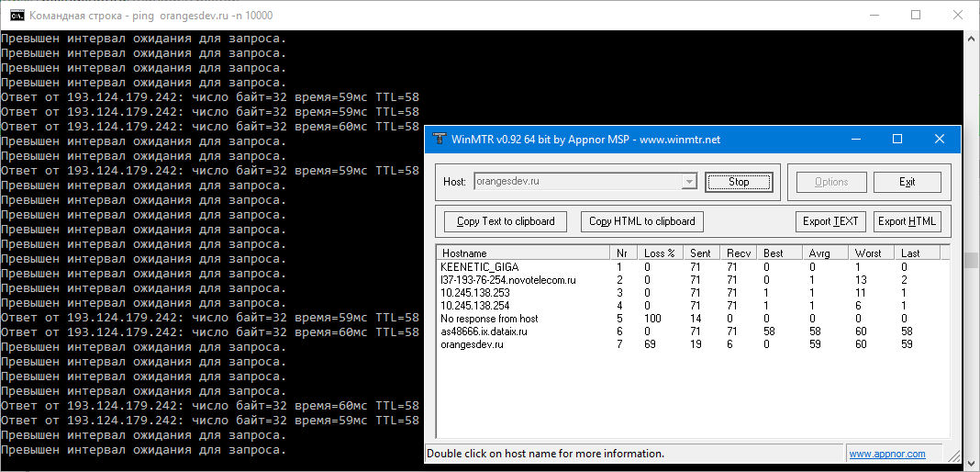Click the WinMTR title bar icon
This screenshot has width=980, height=472.
pos(438,140)
